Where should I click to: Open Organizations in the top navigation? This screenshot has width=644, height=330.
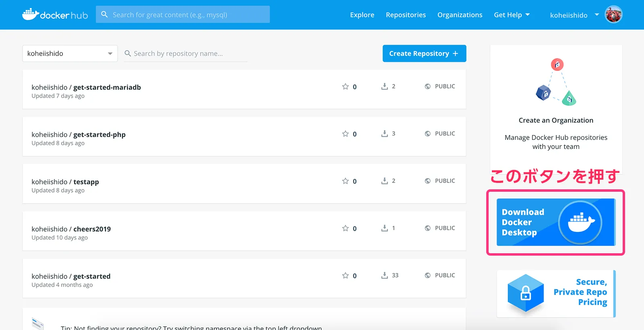click(460, 15)
